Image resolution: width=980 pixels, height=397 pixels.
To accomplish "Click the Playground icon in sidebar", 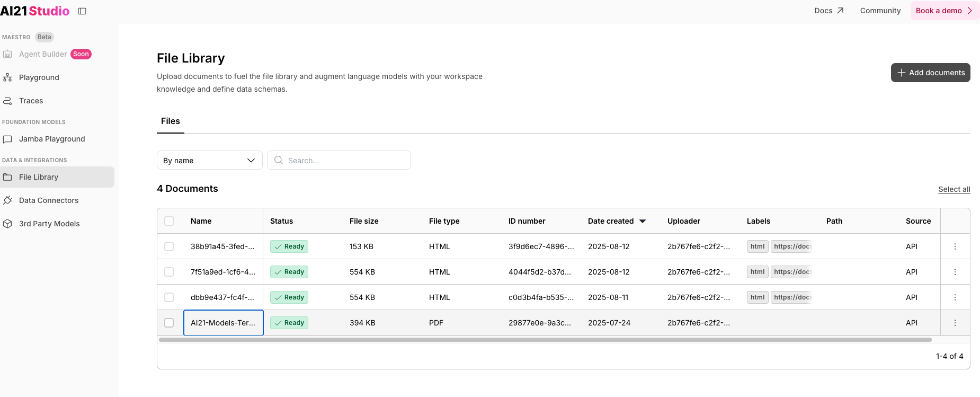I will tap(7, 77).
